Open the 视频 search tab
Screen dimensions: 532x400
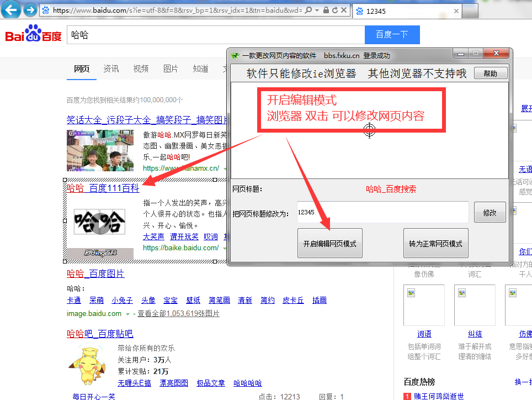tap(141, 69)
